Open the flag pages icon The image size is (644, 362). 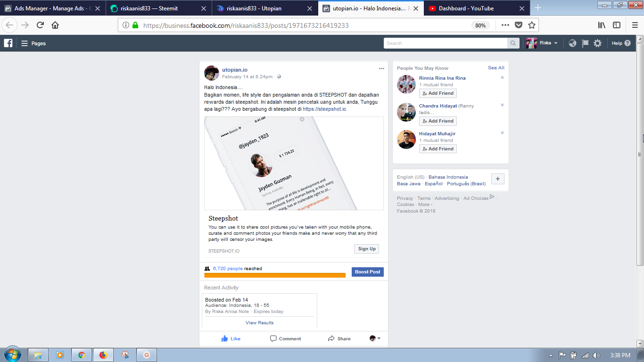point(585,43)
